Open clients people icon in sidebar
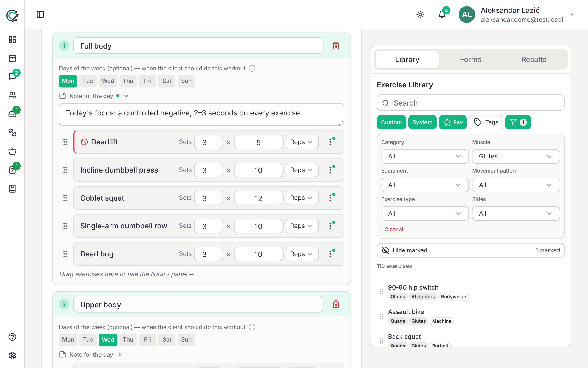The height and width of the screenshot is (368, 588). click(x=12, y=95)
